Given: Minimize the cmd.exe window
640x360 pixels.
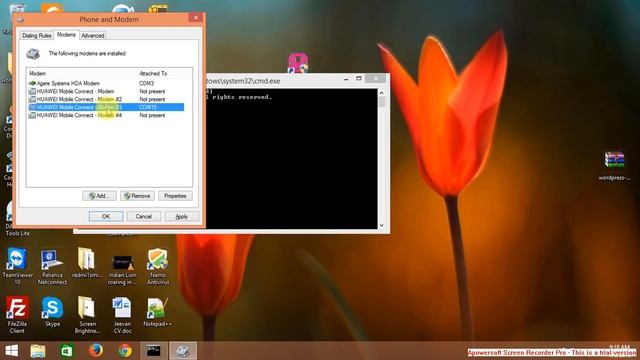Looking at the screenshot, I should [x=346, y=79].
